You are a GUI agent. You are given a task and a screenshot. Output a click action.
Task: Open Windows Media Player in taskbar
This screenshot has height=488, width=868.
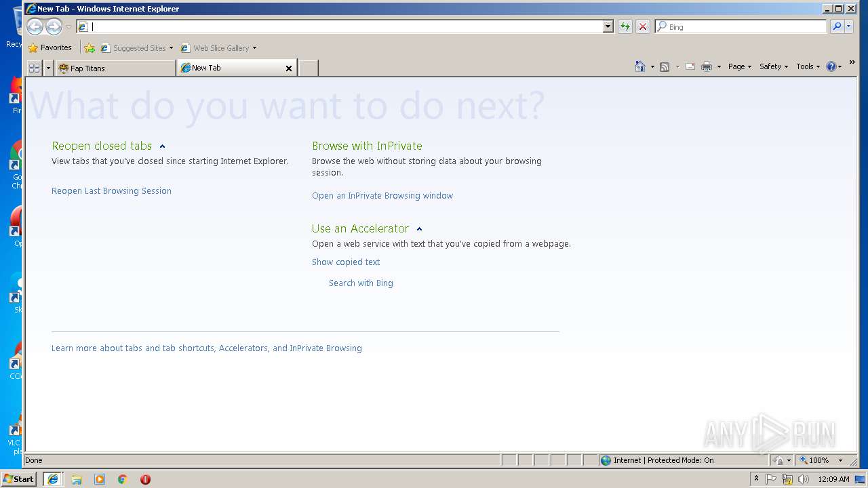[x=100, y=479]
